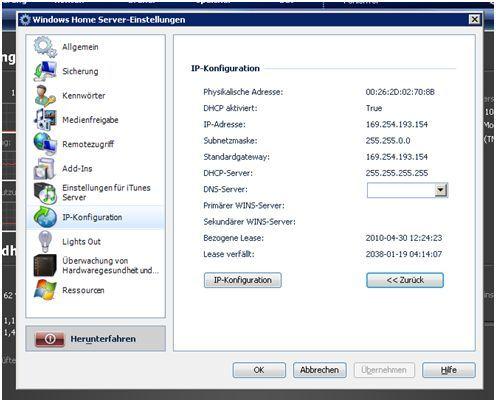Screen dimensions: 496x402
Task: Open the Allgemein settings page
Action: 95,47
